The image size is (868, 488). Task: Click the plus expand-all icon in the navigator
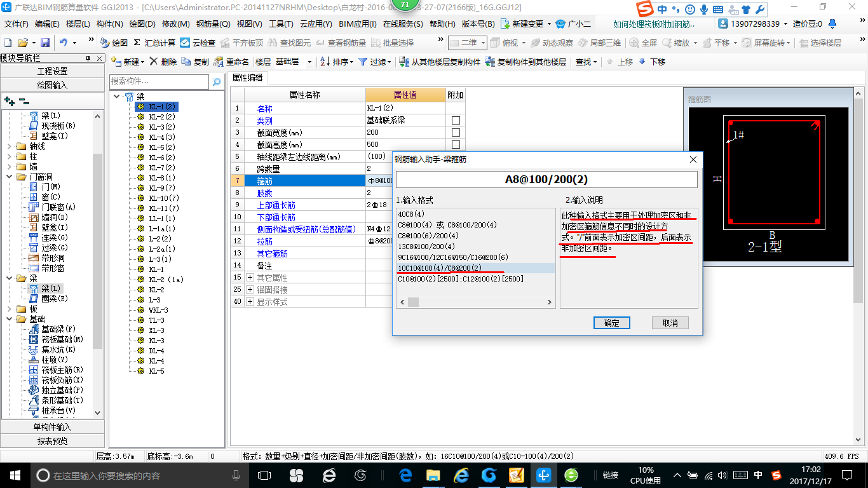tap(9, 100)
